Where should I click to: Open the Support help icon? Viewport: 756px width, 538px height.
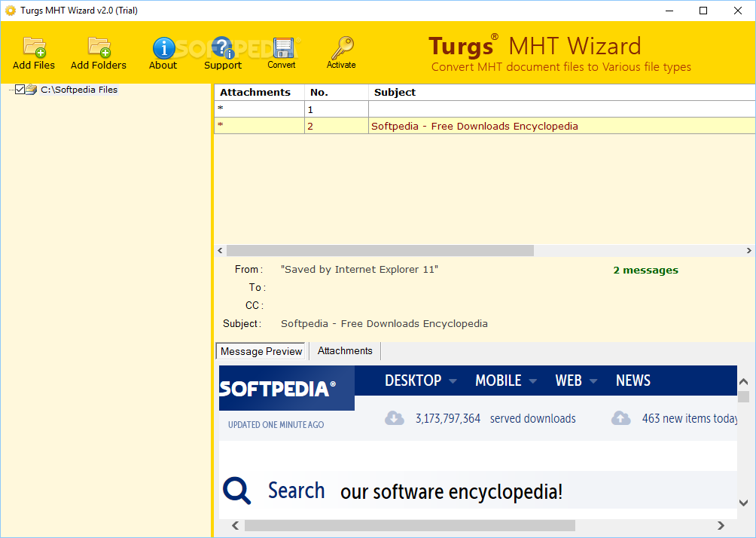pyautogui.click(x=223, y=47)
